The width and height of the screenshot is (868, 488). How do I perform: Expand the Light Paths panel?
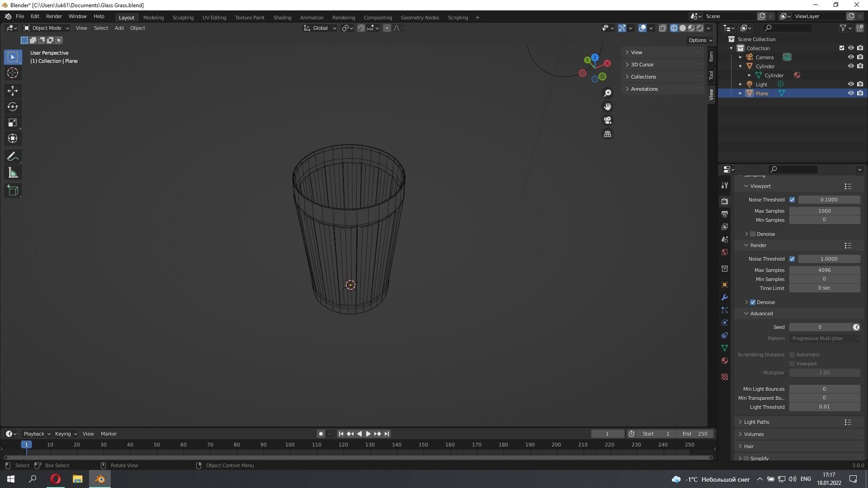coord(756,422)
